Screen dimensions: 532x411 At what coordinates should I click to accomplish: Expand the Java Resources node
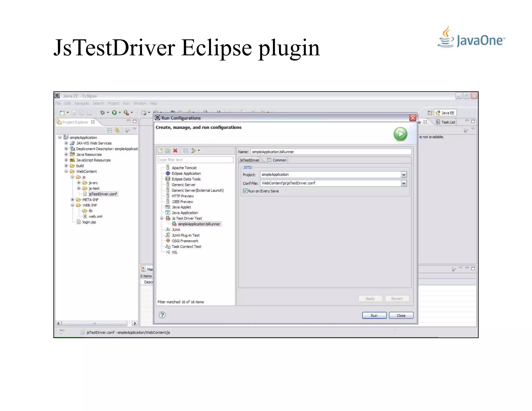click(66, 154)
